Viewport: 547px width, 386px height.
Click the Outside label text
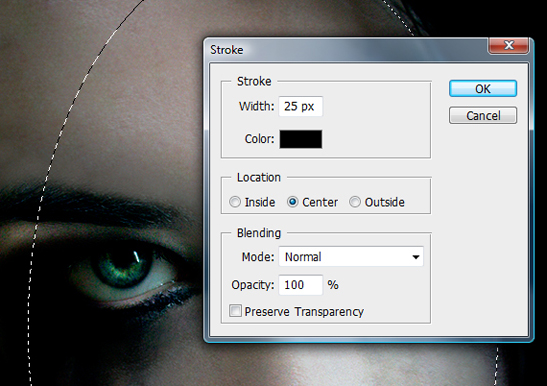coord(384,202)
